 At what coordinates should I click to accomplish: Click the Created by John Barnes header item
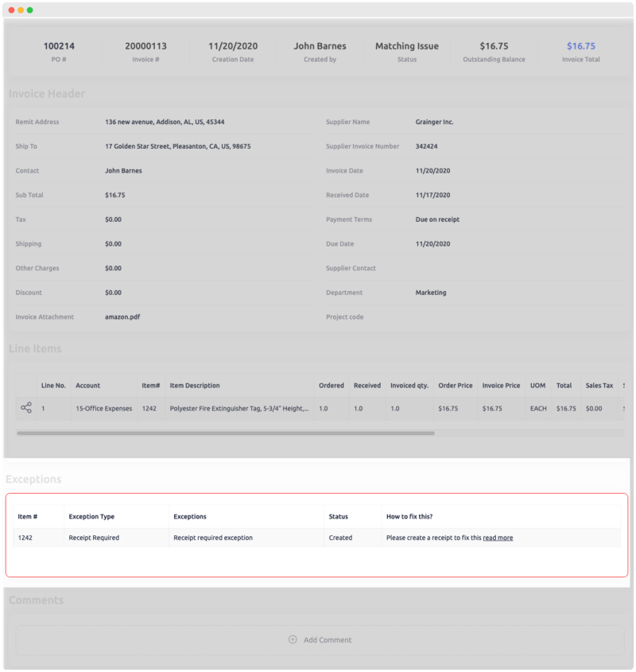(x=320, y=45)
